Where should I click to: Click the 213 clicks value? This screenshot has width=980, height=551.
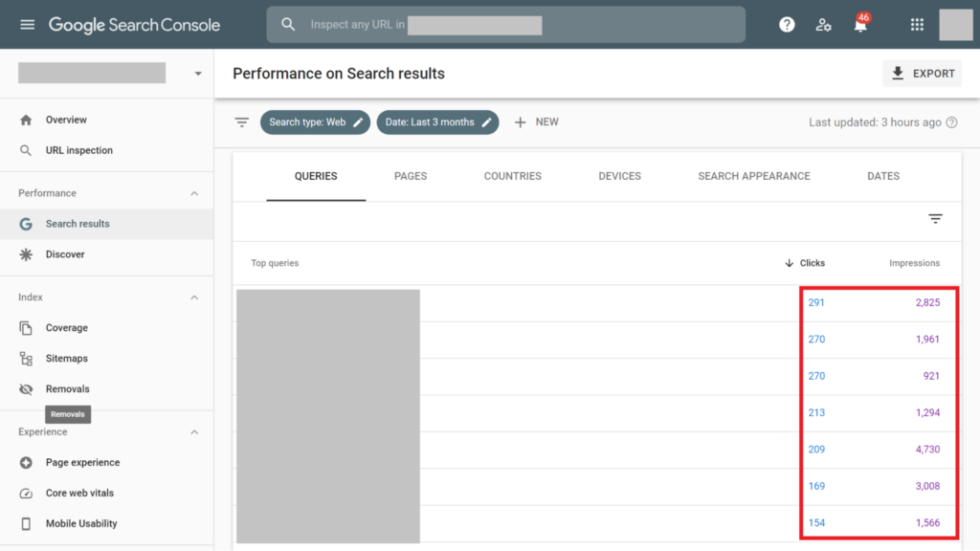coord(816,412)
